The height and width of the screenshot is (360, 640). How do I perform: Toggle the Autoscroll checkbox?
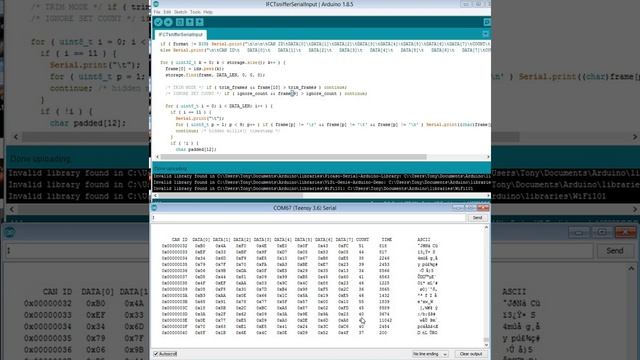(x=156, y=354)
